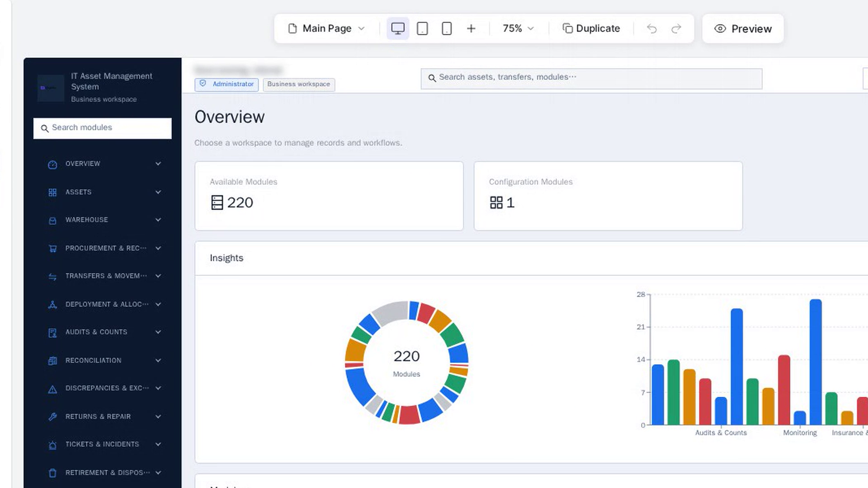Open the 75% zoom dropdown
The image size is (868, 488).
[519, 28]
